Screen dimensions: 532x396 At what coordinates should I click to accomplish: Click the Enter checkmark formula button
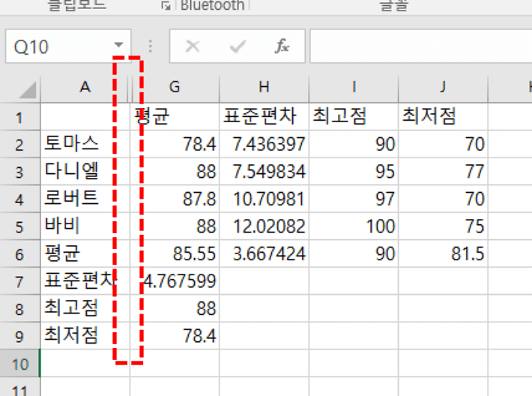(238, 46)
